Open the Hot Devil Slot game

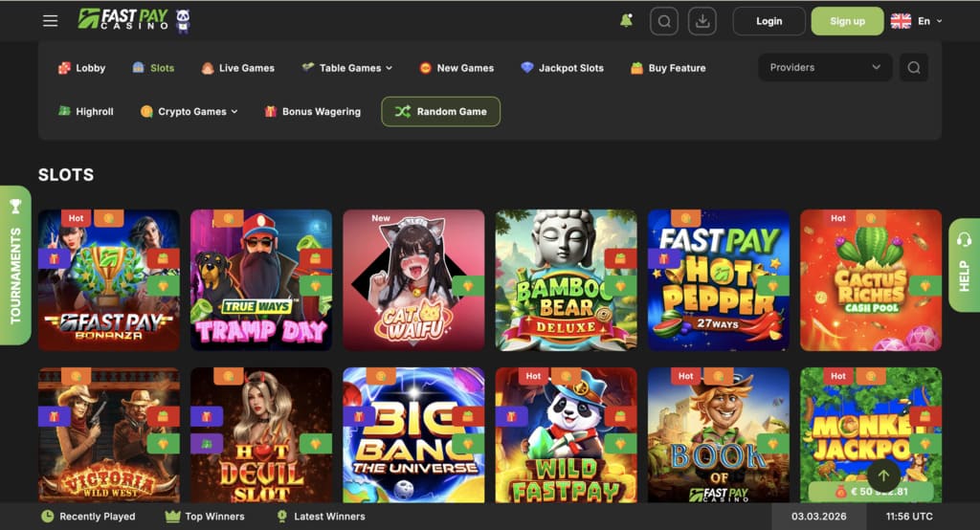click(x=261, y=435)
